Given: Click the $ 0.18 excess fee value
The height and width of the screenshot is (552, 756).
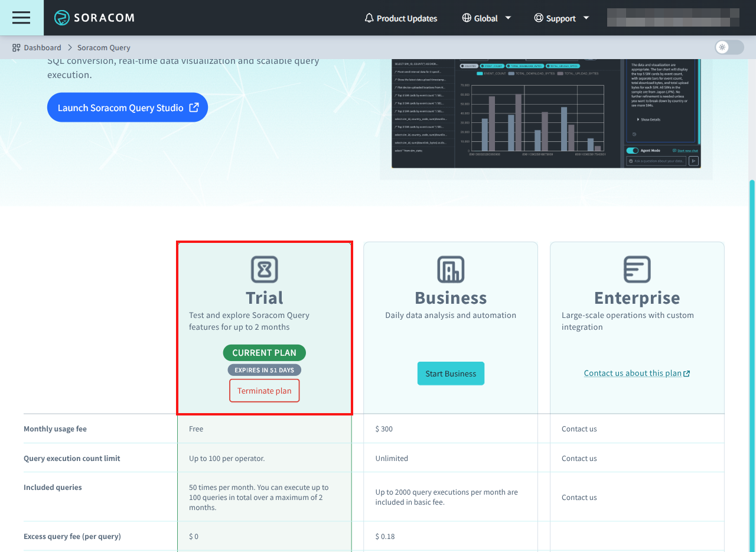Looking at the screenshot, I should point(385,537).
